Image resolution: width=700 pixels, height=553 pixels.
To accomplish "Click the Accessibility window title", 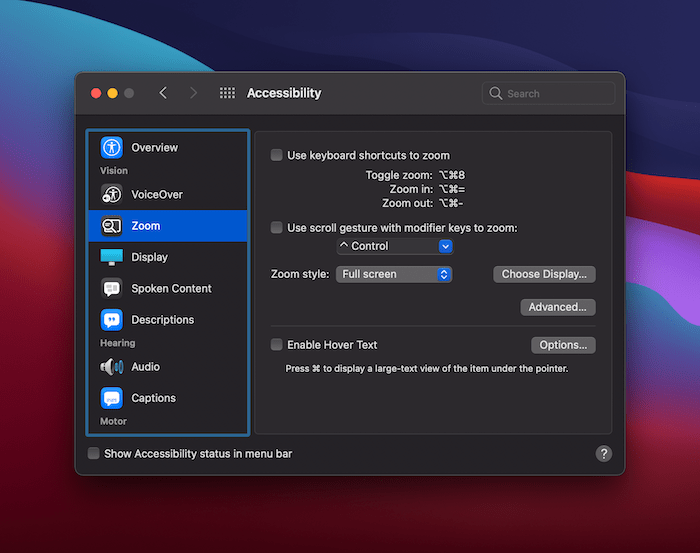I will point(284,93).
